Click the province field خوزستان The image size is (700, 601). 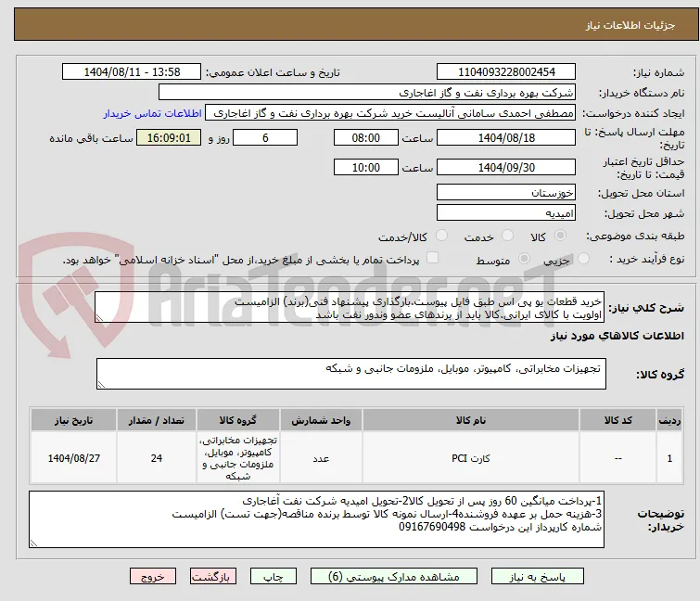point(506,192)
